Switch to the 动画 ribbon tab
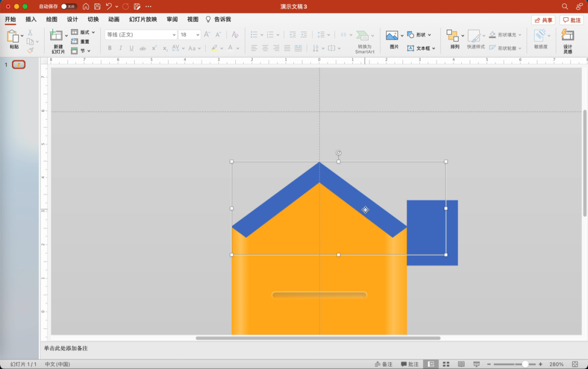 point(114,20)
